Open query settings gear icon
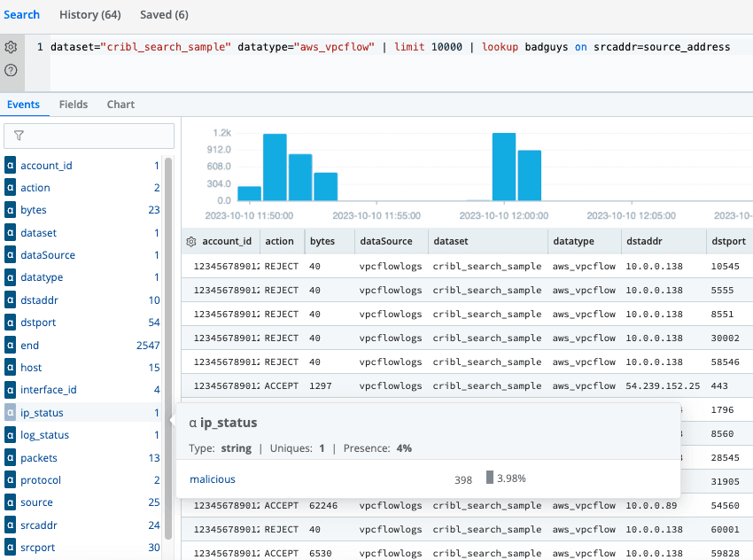This screenshot has width=753, height=560. [x=11, y=47]
